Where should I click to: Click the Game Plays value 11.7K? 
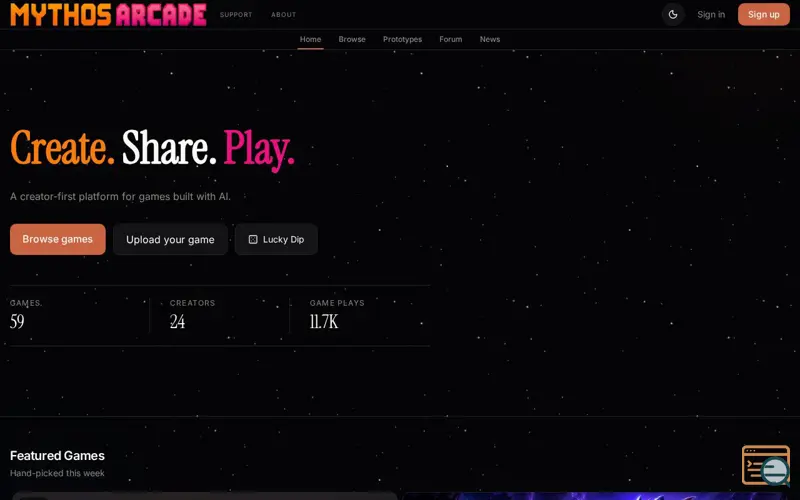323,321
